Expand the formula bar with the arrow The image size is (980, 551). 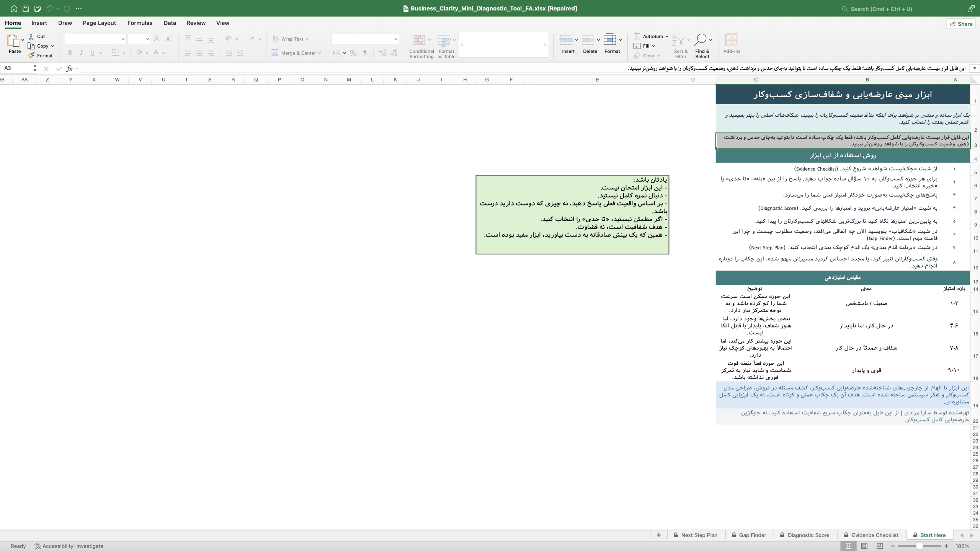(975, 68)
